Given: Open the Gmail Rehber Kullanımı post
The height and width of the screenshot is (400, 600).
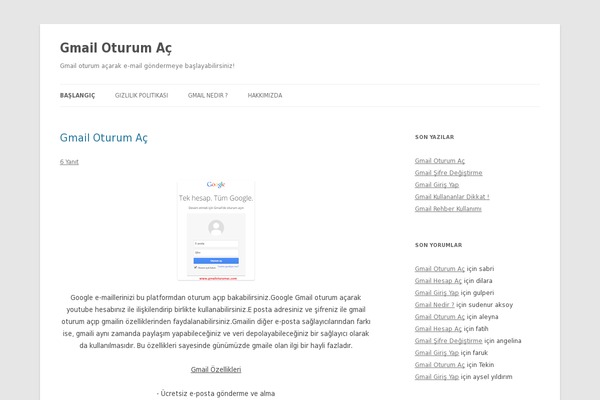Looking at the screenshot, I should 448,209.
